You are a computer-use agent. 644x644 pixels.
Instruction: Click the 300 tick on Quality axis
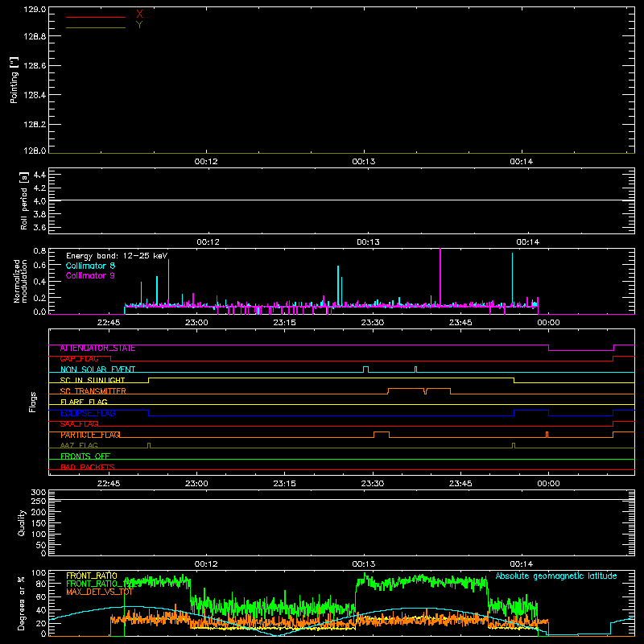point(39,492)
